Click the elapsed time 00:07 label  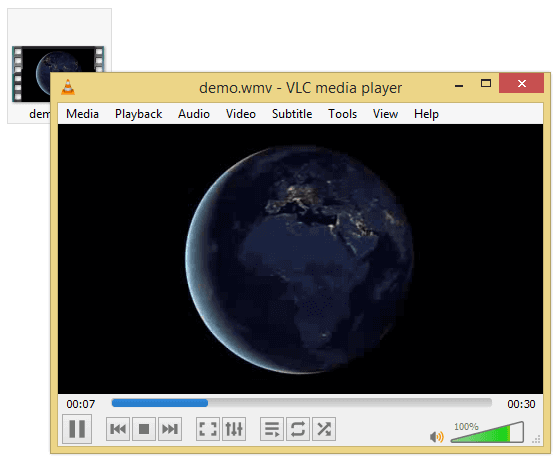click(81, 404)
